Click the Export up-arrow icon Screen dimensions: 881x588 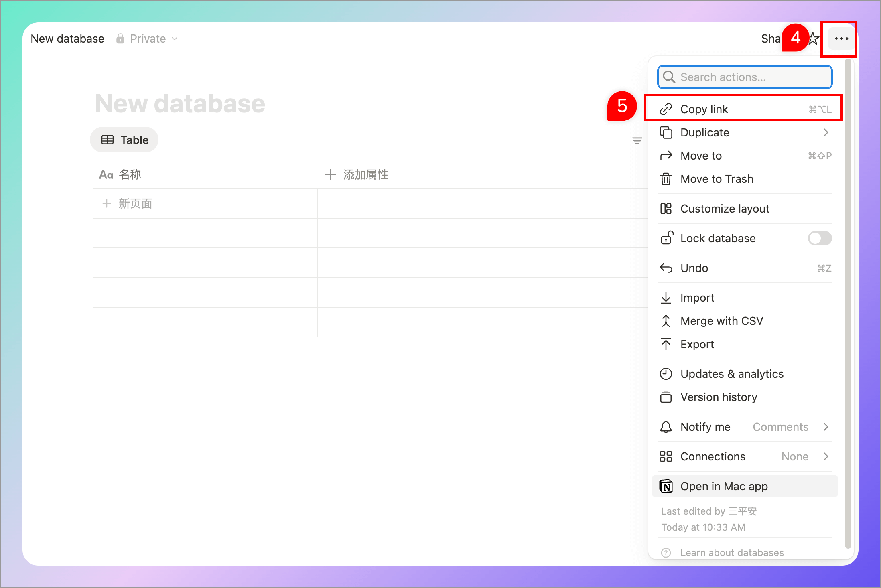[666, 344]
